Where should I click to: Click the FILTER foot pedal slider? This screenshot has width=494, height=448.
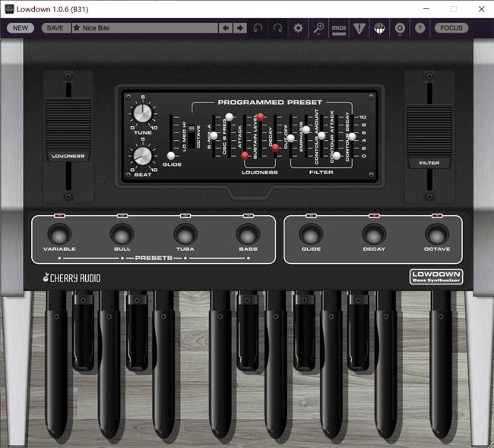[x=429, y=136]
